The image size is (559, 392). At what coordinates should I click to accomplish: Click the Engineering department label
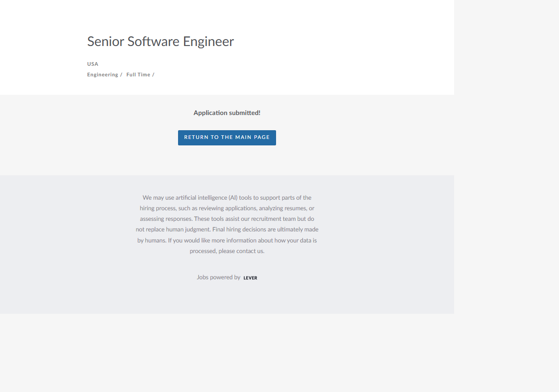point(103,75)
